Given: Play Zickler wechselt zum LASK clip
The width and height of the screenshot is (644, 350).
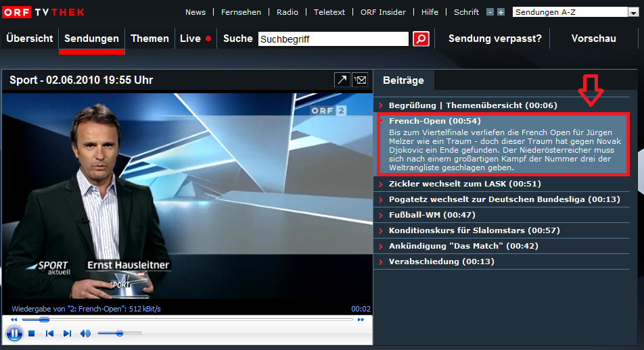Looking at the screenshot, I should click(465, 184).
